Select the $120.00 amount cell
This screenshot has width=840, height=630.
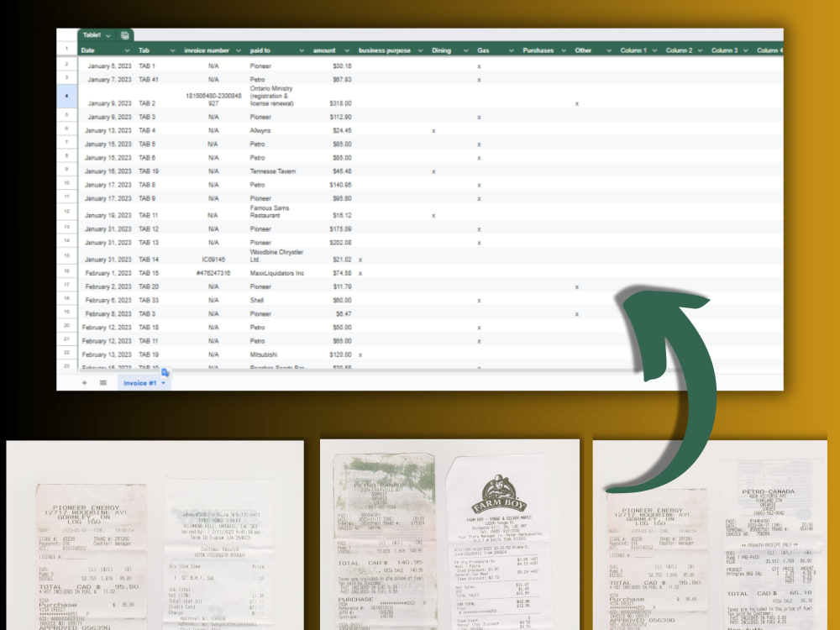[x=340, y=354]
